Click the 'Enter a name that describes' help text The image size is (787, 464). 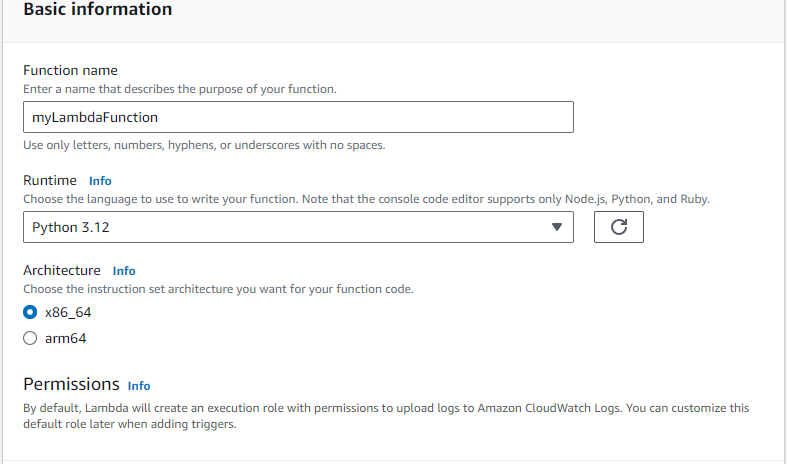[180, 89]
